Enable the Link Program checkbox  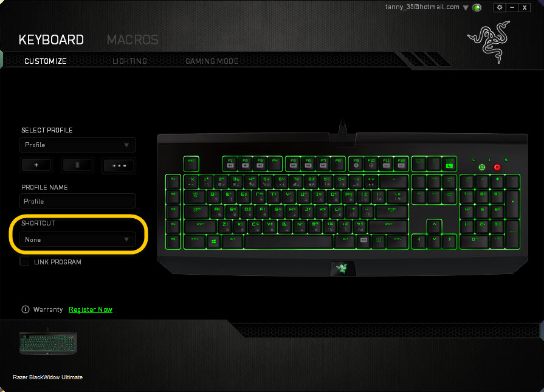25,261
